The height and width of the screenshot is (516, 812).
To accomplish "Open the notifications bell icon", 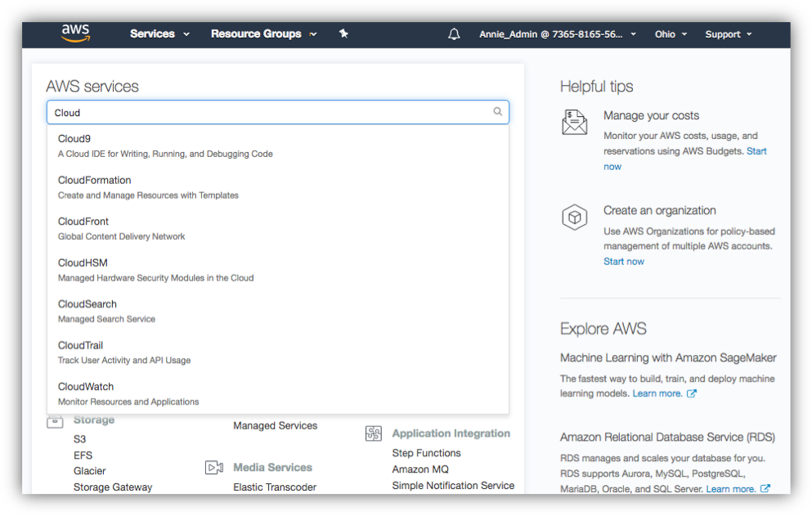I will [454, 34].
